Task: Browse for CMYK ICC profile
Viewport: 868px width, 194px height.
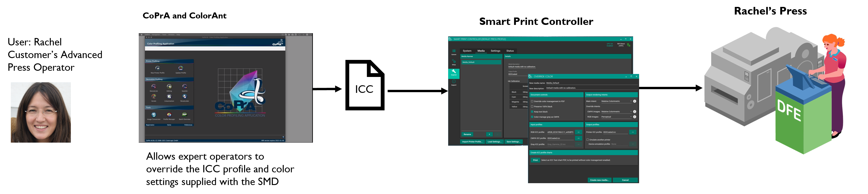Action: [579, 138]
